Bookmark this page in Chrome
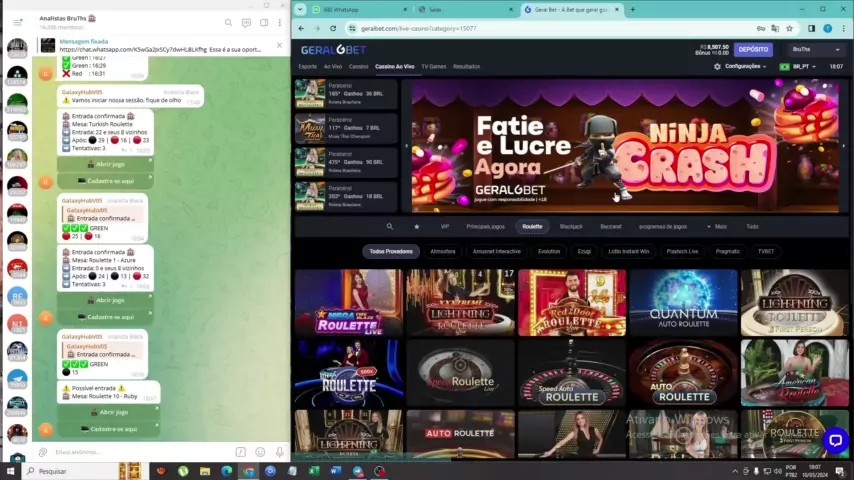The image size is (854, 480). click(789, 28)
